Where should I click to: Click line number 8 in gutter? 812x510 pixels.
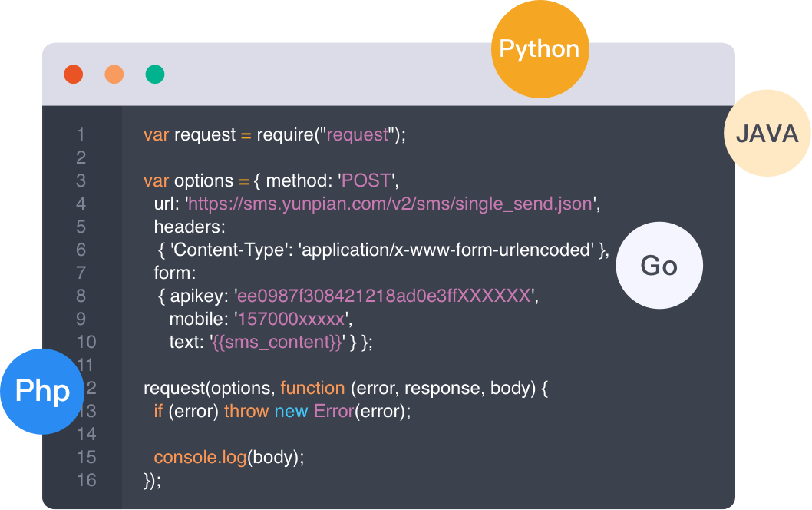click(81, 296)
